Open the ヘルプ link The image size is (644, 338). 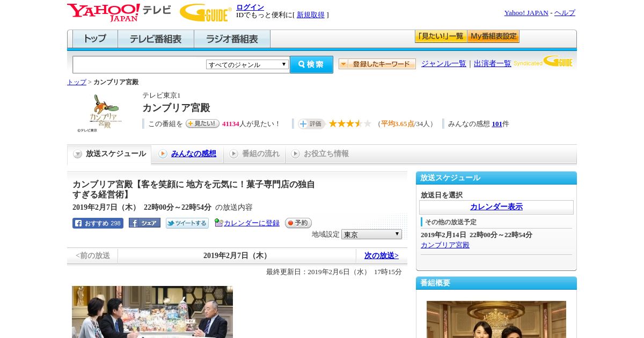(565, 13)
